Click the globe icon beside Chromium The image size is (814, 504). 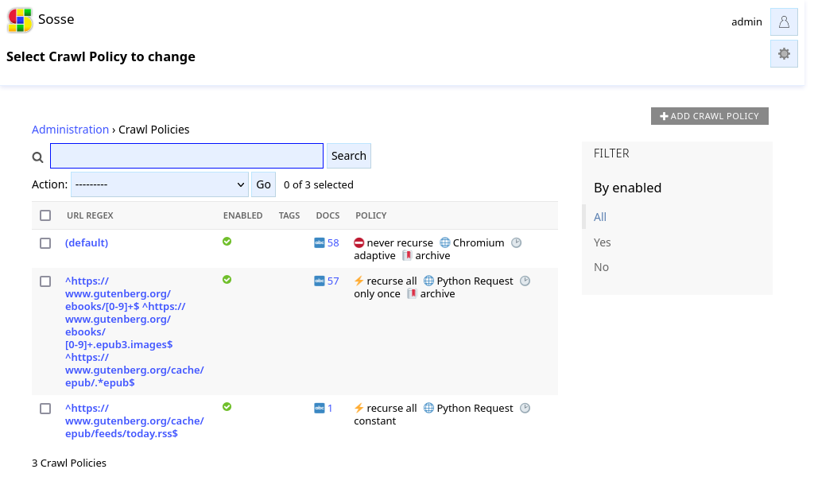[x=445, y=243]
